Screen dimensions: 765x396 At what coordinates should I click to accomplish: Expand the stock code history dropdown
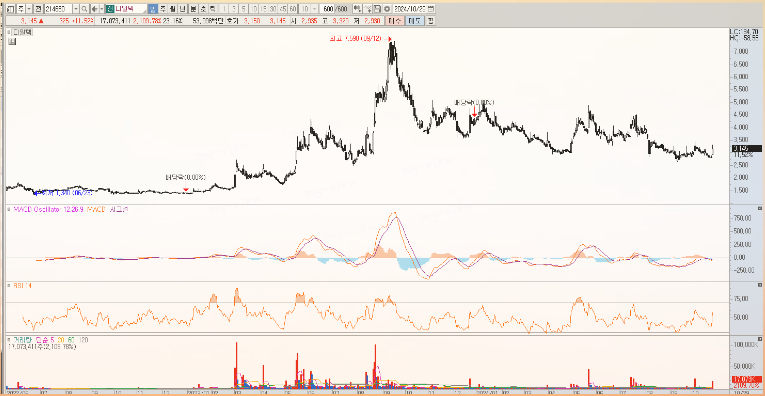tap(76, 9)
